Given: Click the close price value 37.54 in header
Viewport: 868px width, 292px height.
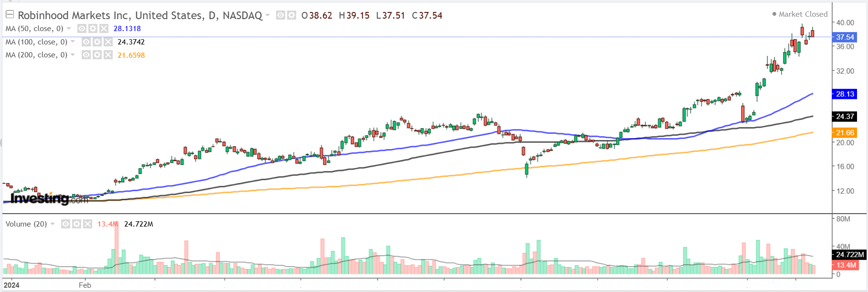Looking at the screenshot, I should [431, 15].
